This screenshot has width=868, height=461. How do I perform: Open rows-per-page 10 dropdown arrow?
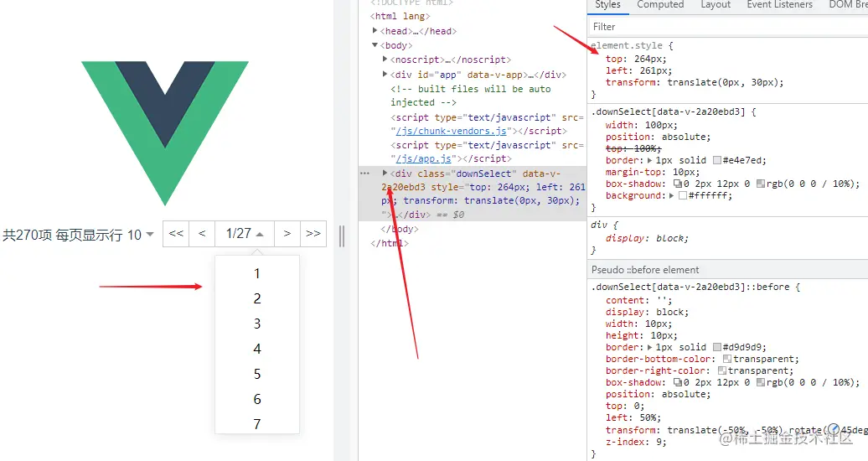tap(149, 235)
